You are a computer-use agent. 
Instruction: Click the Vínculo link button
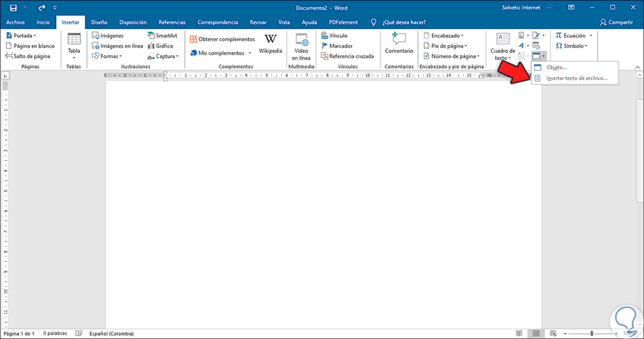click(x=334, y=36)
